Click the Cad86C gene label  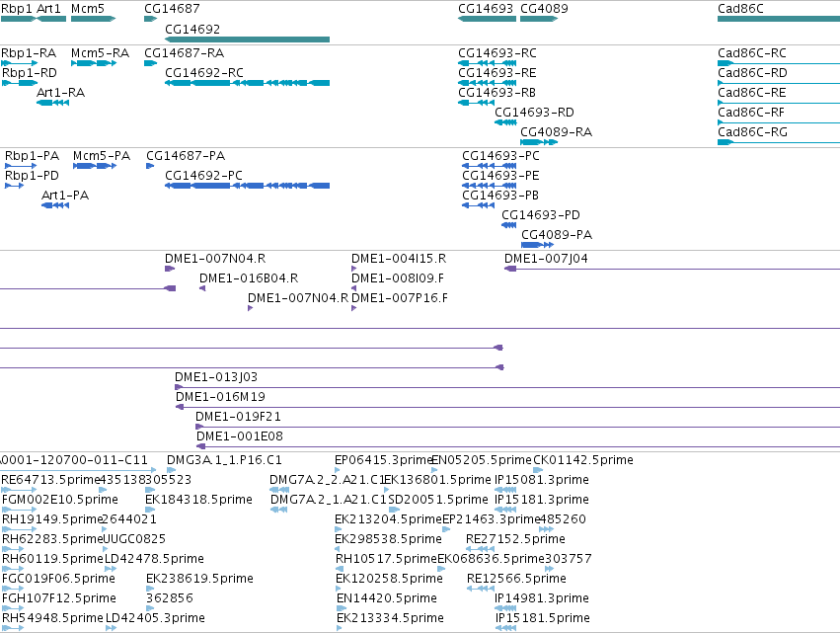(x=740, y=9)
